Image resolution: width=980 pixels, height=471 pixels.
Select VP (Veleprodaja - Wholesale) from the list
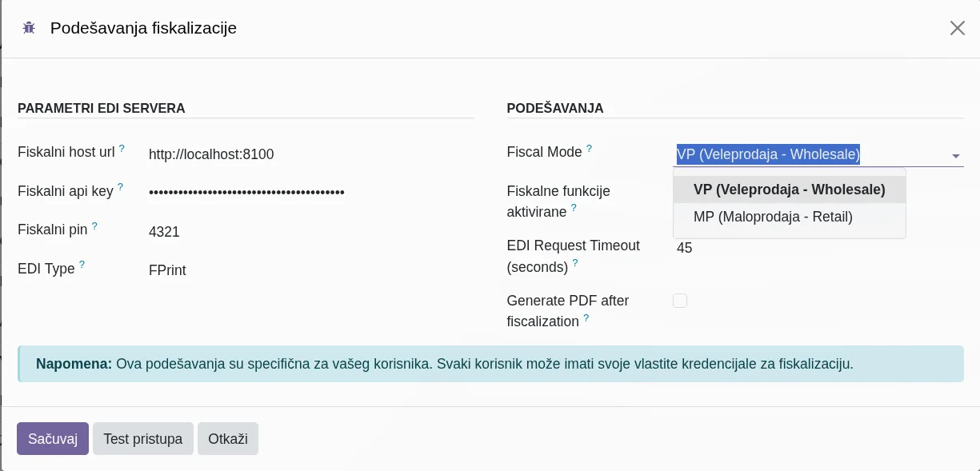coord(790,190)
